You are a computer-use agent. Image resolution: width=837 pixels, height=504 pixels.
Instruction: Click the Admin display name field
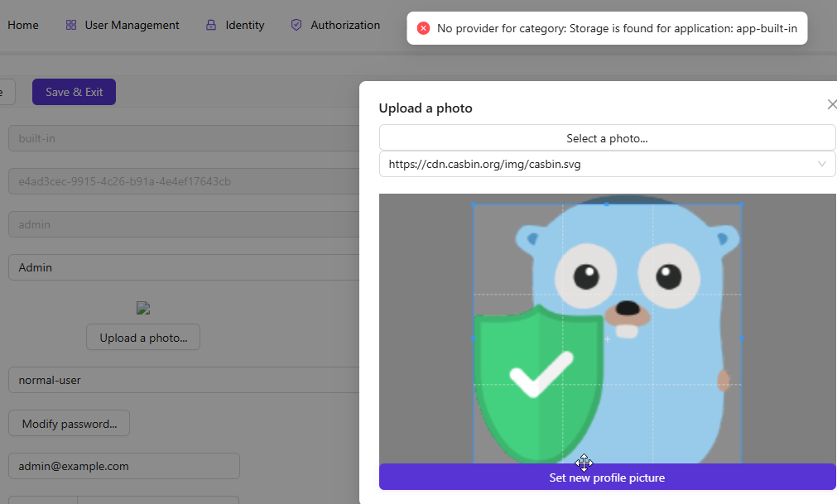pyautogui.click(x=182, y=267)
